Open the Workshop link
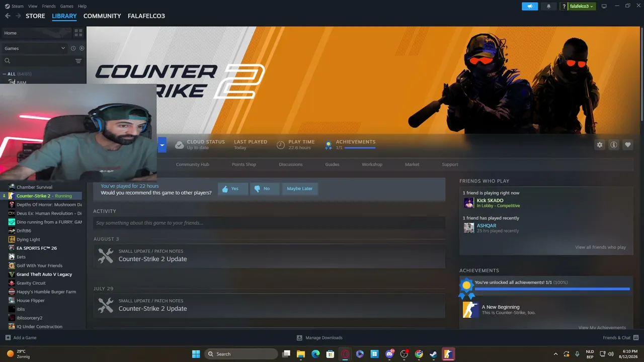 372,164
